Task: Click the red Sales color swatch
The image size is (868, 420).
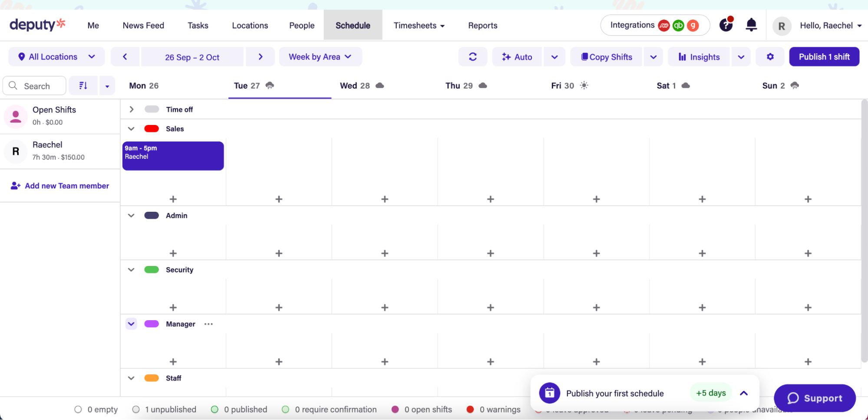Action: tap(152, 128)
